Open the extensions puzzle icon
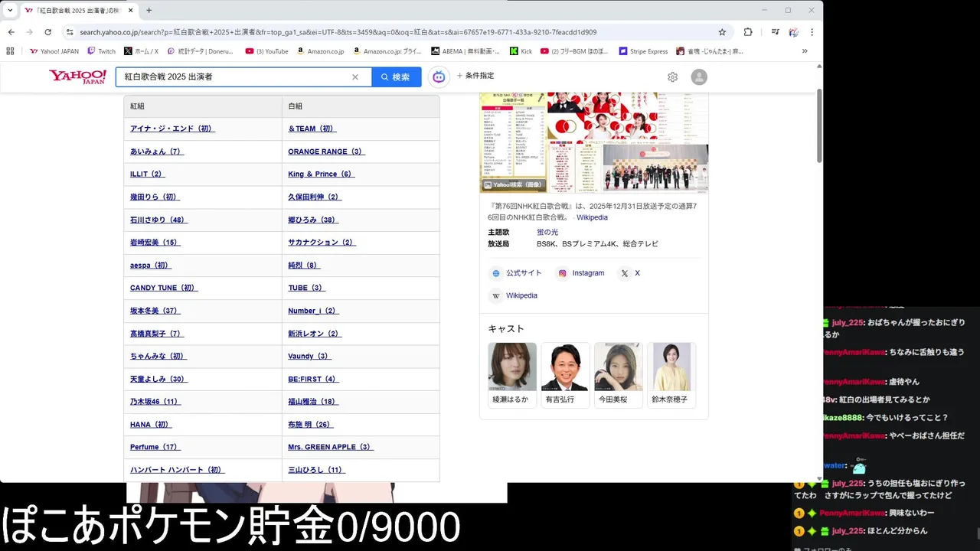 point(748,32)
